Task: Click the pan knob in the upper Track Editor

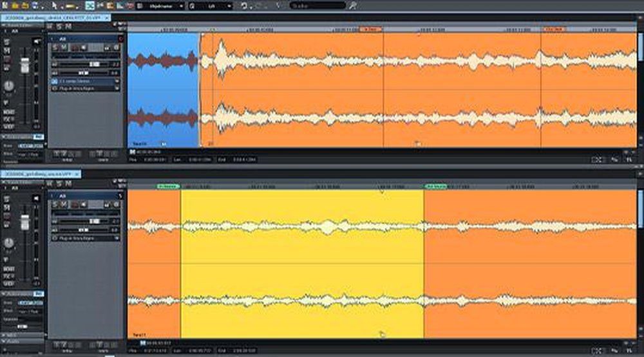Action: point(8,86)
